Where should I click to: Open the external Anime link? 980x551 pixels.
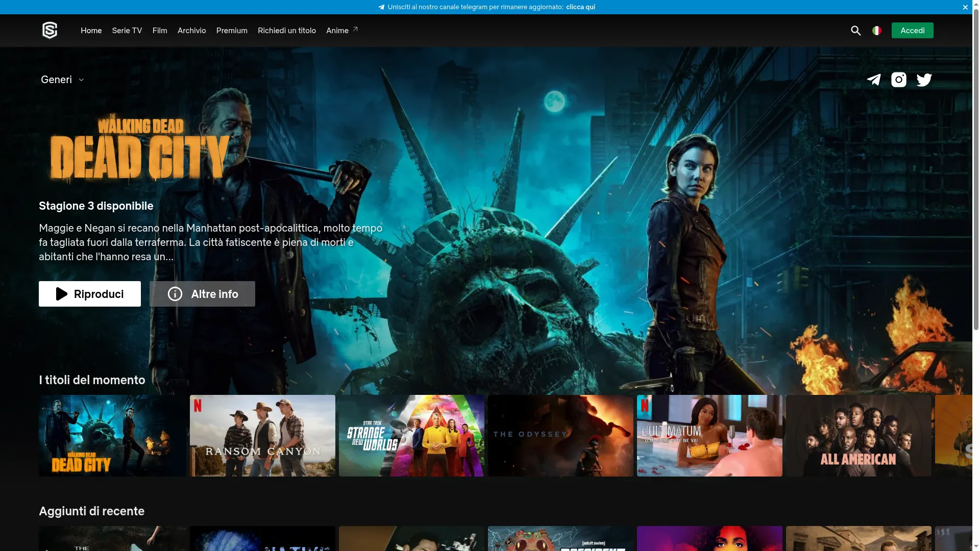tap(342, 31)
